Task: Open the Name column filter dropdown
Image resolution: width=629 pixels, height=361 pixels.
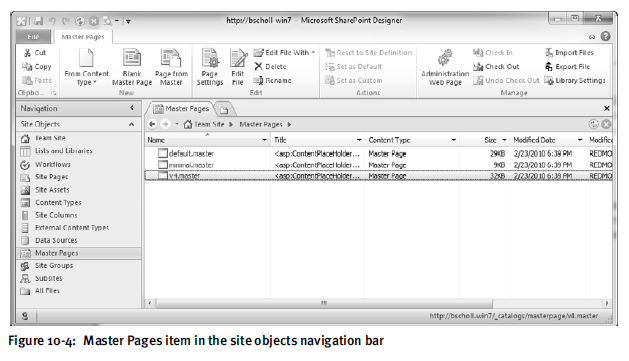Action: coord(264,140)
